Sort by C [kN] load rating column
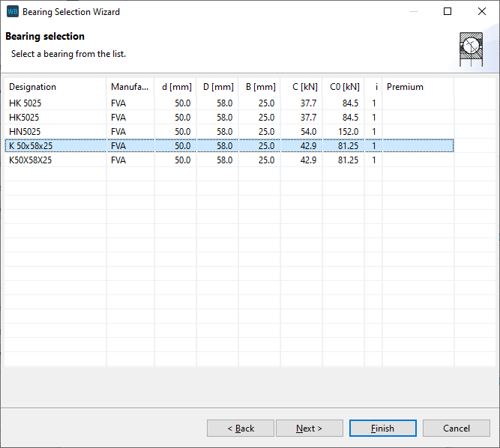 [302, 87]
